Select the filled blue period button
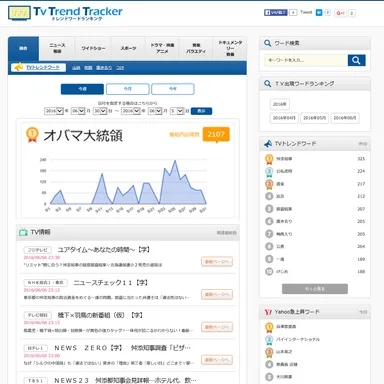384x384 pixels. tap(82, 89)
